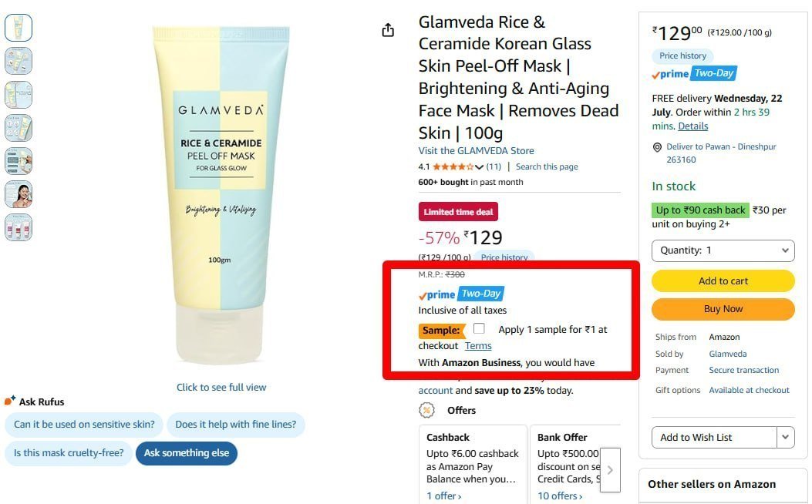Select the first product image thumbnail
Viewport: 812px width, 504px height.
(x=19, y=28)
